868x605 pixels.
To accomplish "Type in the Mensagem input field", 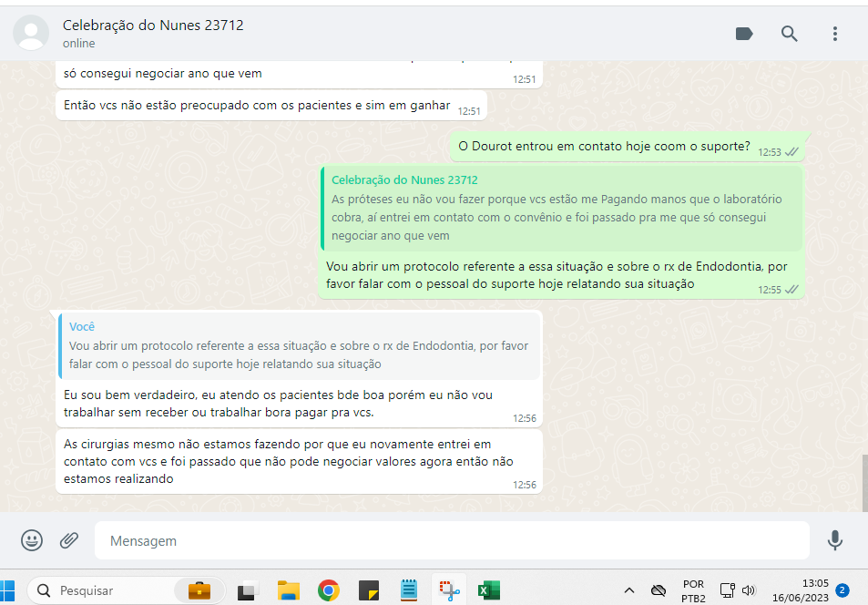I will point(451,540).
